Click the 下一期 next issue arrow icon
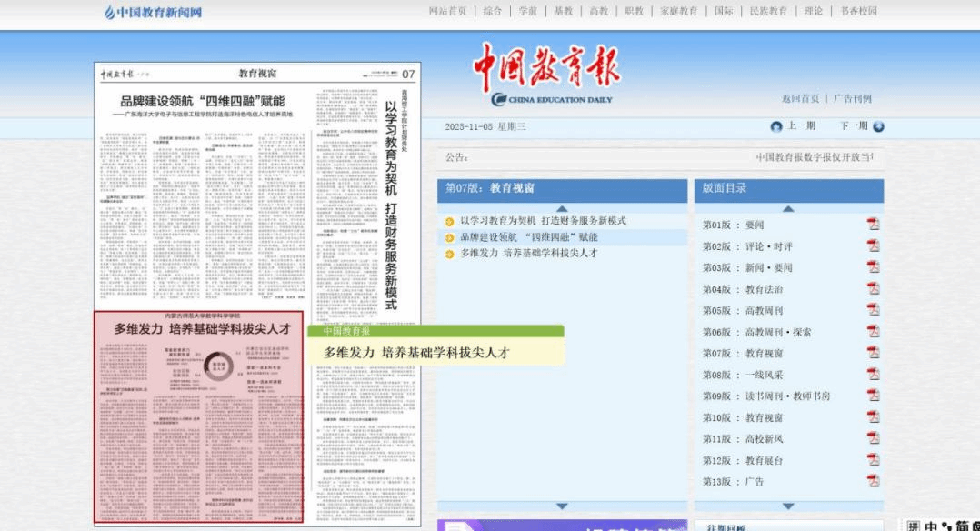 point(878,126)
